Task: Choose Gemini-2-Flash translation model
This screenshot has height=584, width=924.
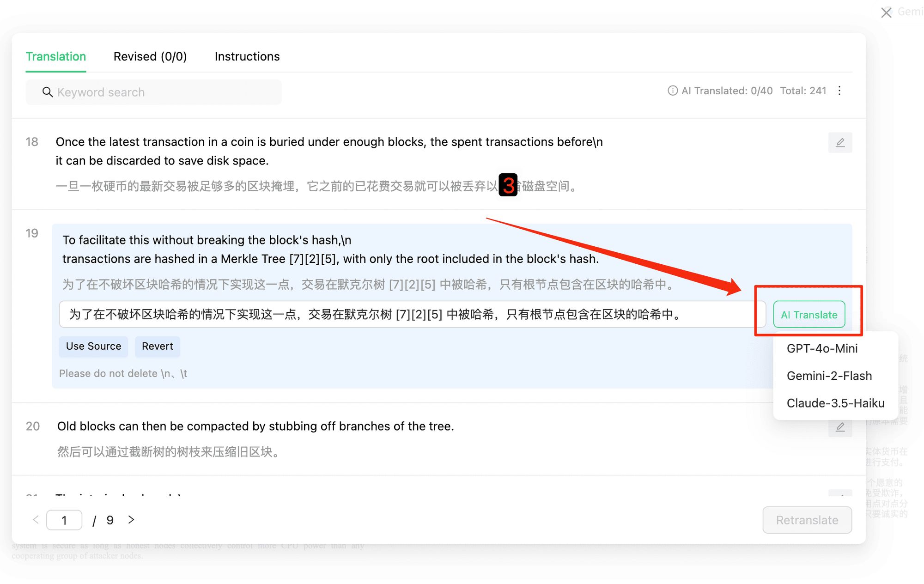Action: pos(829,376)
